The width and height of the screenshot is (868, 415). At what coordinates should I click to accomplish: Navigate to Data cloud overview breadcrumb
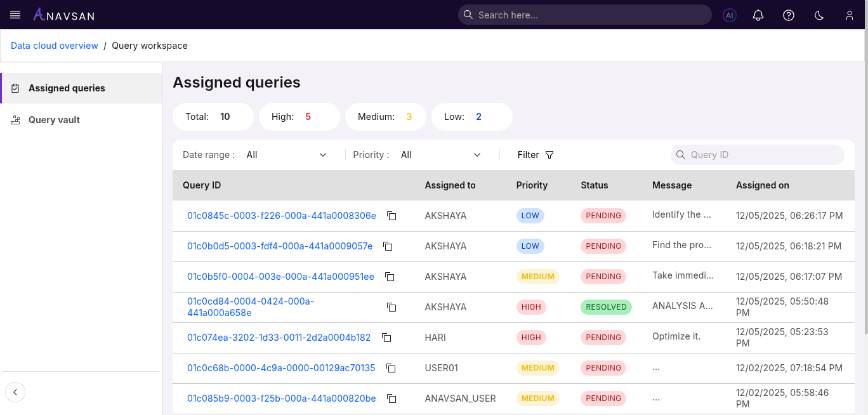point(54,45)
